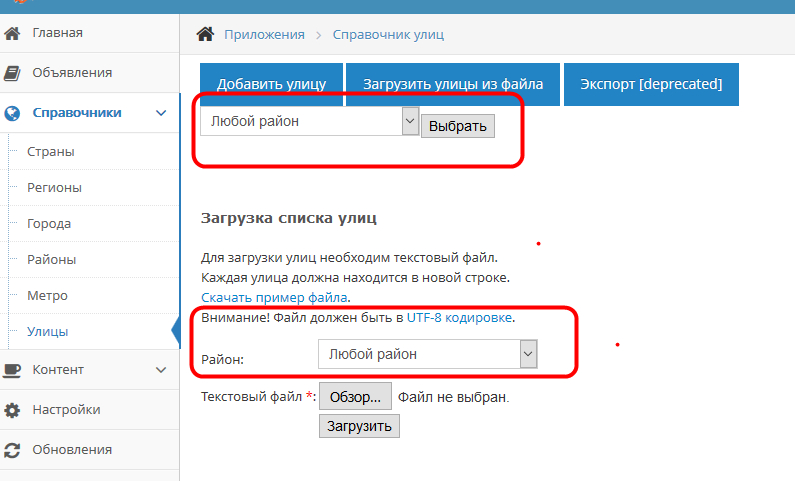The image size is (795, 481).
Task: Collapse the Справочники section chevron
Action: coord(161,113)
